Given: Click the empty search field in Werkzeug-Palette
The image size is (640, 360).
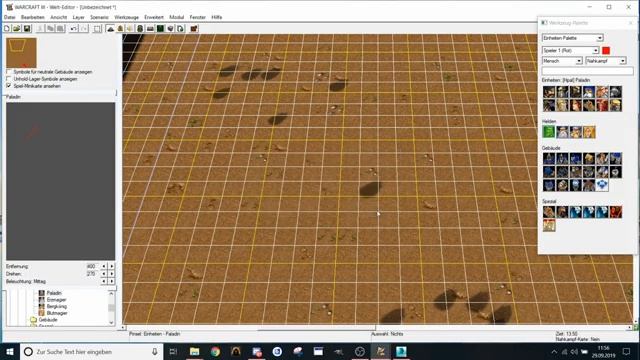Looking at the screenshot, I should 587,71.
